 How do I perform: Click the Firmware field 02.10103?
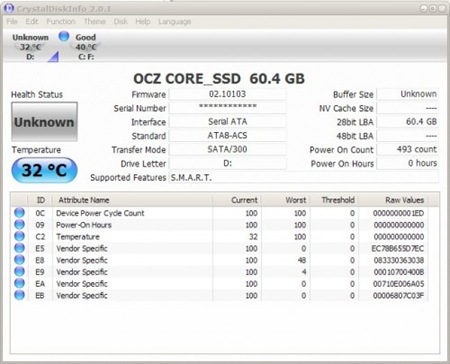(x=227, y=94)
